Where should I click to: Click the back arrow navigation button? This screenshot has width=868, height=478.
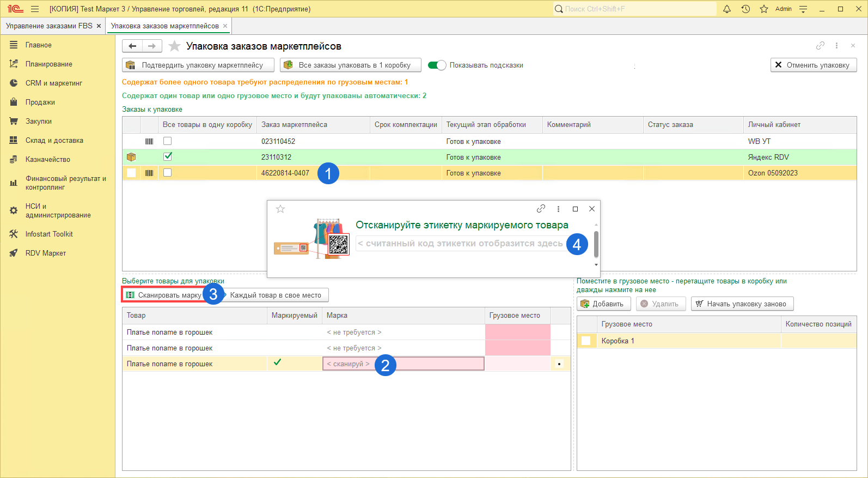tap(132, 46)
